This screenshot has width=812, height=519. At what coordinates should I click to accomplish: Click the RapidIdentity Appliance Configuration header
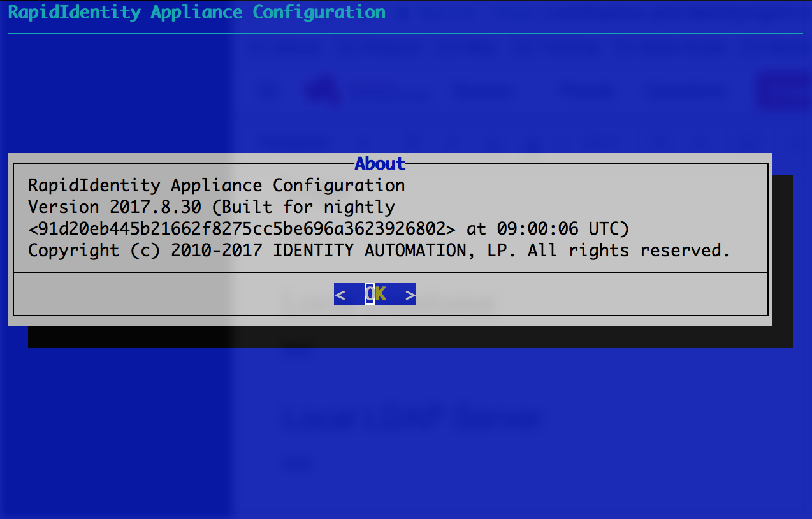coord(196,12)
